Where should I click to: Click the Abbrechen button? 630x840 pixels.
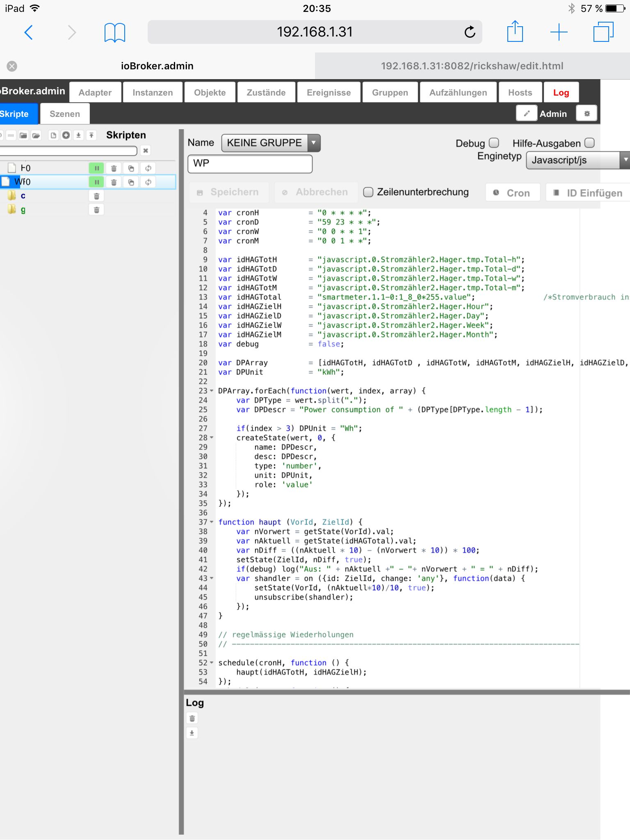[x=316, y=192]
